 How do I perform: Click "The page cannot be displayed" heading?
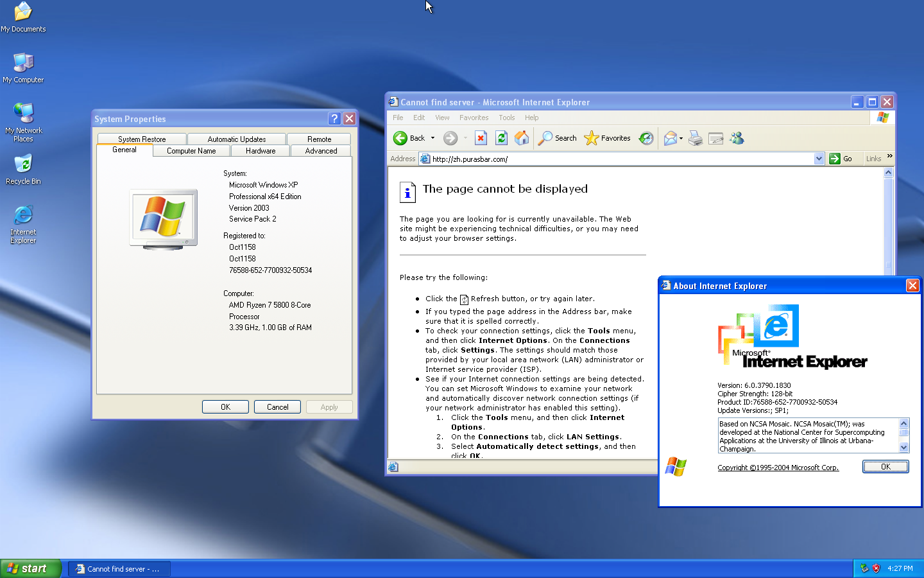click(505, 189)
